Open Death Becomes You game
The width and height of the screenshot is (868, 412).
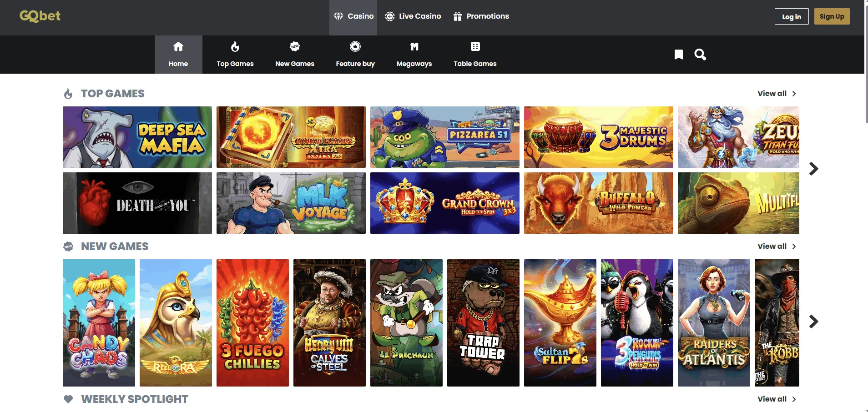(x=137, y=203)
